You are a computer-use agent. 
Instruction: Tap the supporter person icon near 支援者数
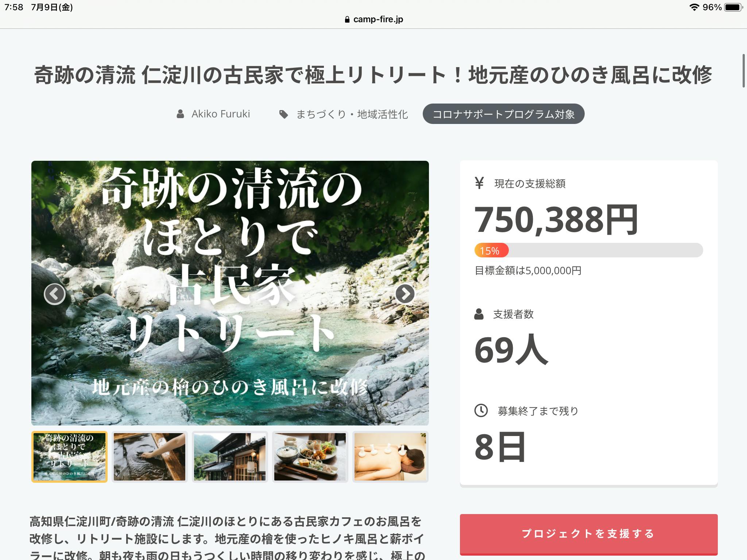coord(479,314)
